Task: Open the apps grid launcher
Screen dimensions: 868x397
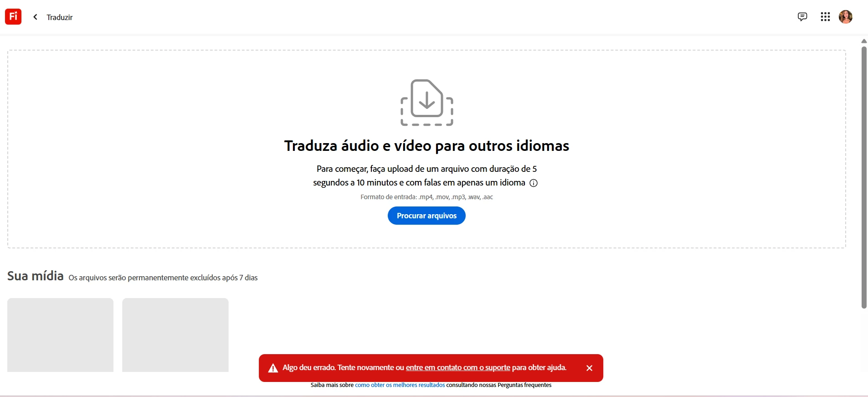Action: [x=825, y=17]
